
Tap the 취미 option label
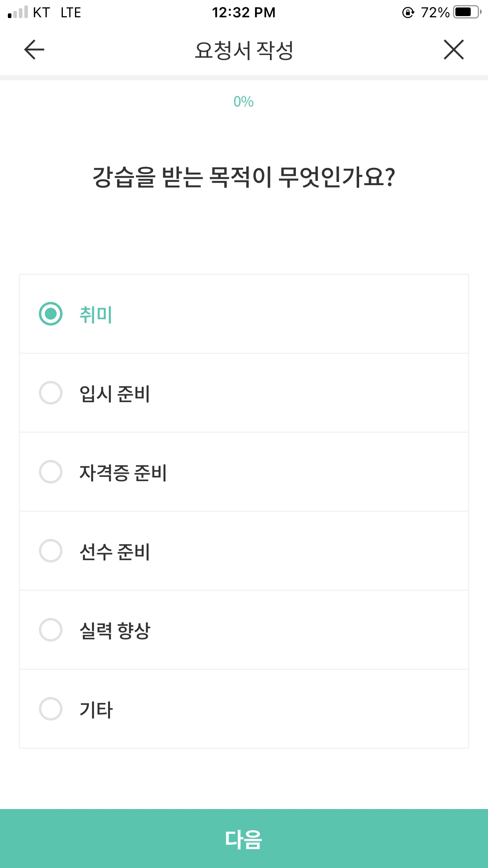(x=96, y=314)
